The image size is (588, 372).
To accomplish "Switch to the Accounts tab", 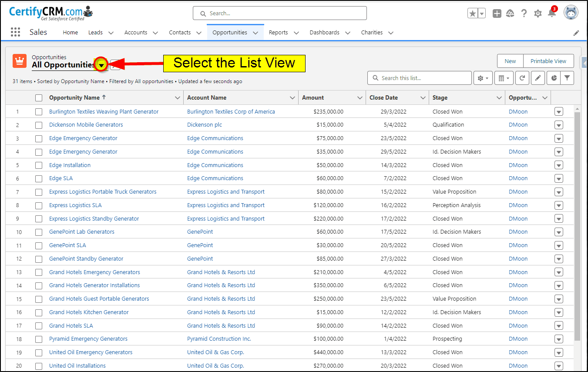I will tap(136, 32).
